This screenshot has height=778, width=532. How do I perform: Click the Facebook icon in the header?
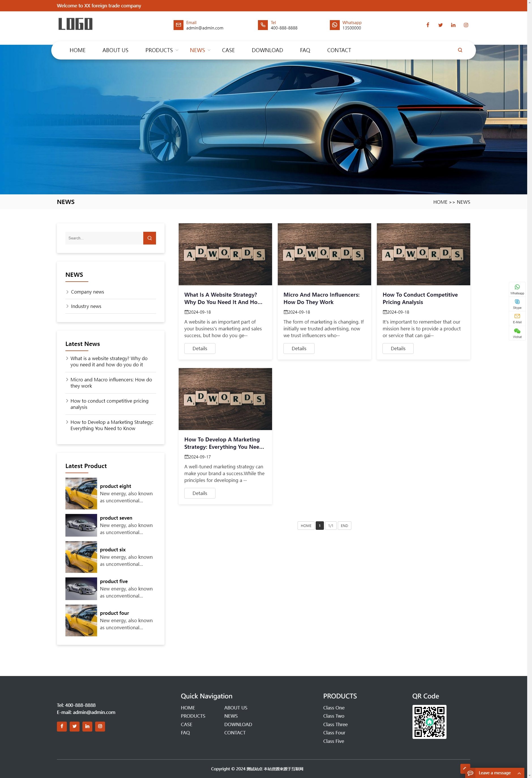428,25
